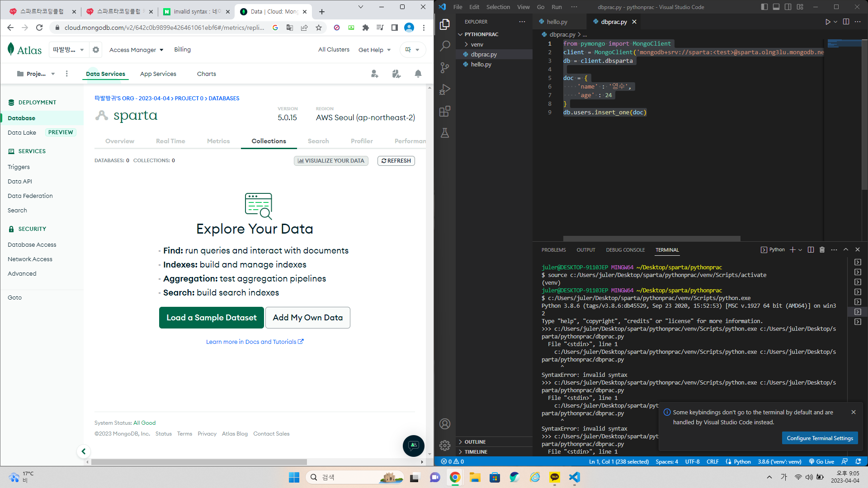The width and height of the screenshot is (868, 488).
Task: Reload the Chrome page
Action: pos(39,28)
